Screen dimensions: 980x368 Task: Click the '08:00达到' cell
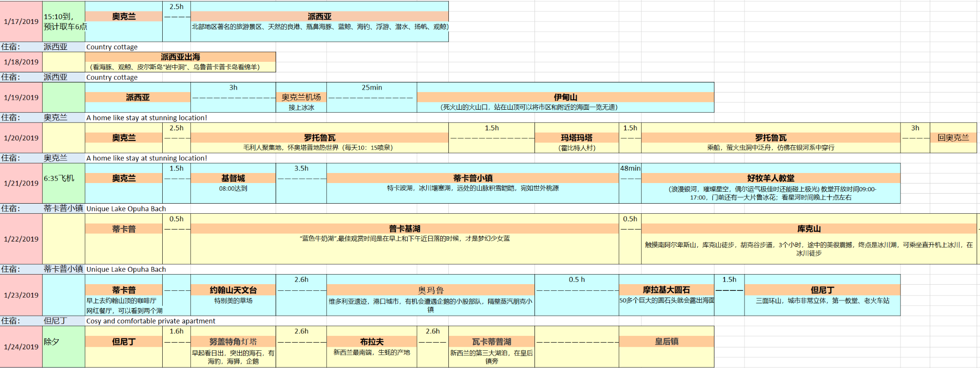[x=233, y=188]
